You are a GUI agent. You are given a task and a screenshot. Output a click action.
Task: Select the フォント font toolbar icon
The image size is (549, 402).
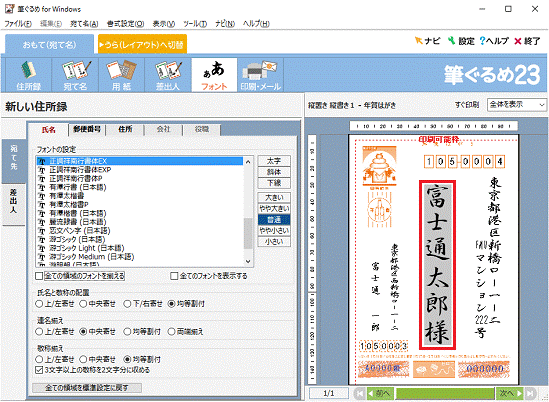pyautogui.click(x=214, y=75)
